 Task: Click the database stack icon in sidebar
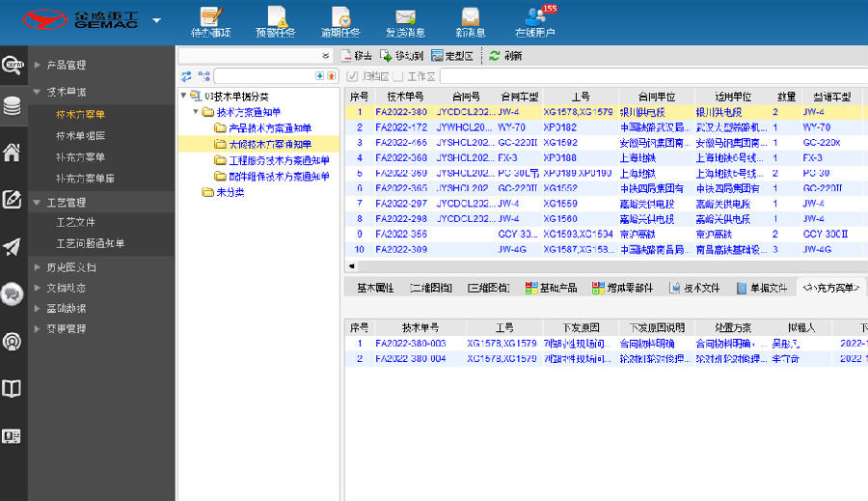click(13, 106)
